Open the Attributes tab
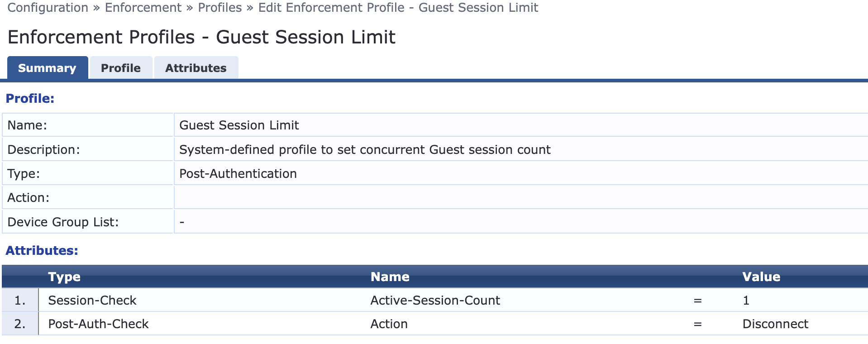 pos(196,68)
